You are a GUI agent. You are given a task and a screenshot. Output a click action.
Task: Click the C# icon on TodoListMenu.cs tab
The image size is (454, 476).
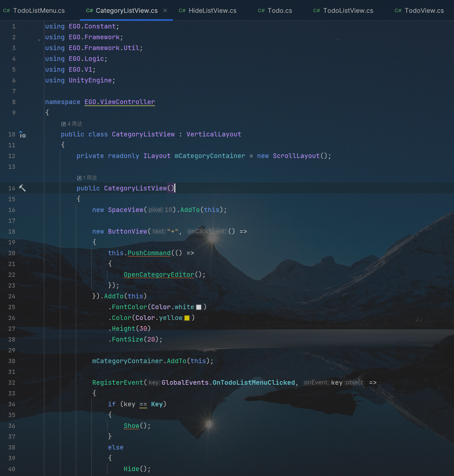click(x=7, y=10)
